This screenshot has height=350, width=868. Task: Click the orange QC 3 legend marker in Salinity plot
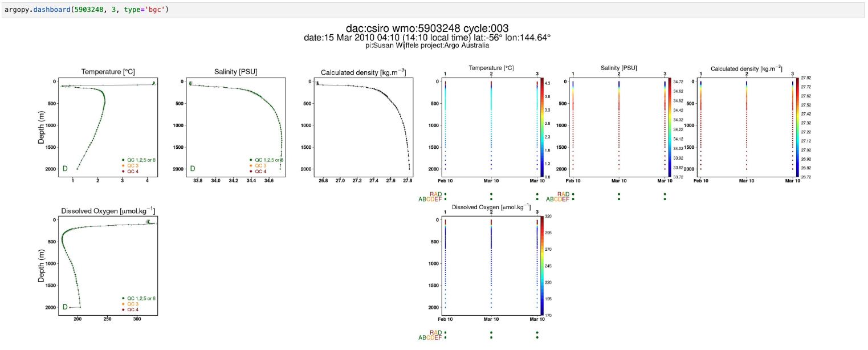[251, 165]
